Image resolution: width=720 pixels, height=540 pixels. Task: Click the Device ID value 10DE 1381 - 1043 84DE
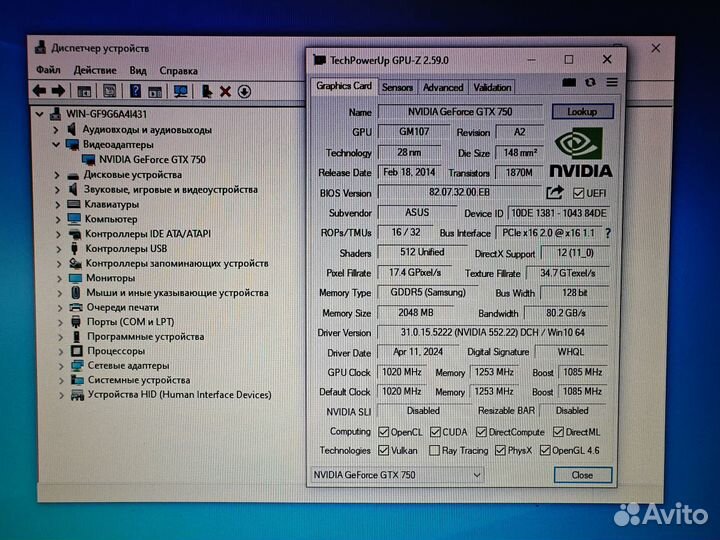558,213
